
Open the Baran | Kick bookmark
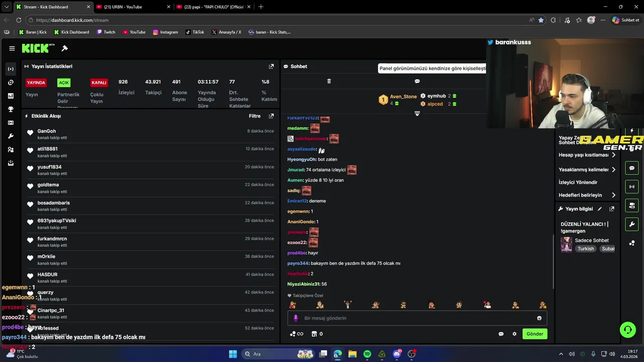pos(33,32)
